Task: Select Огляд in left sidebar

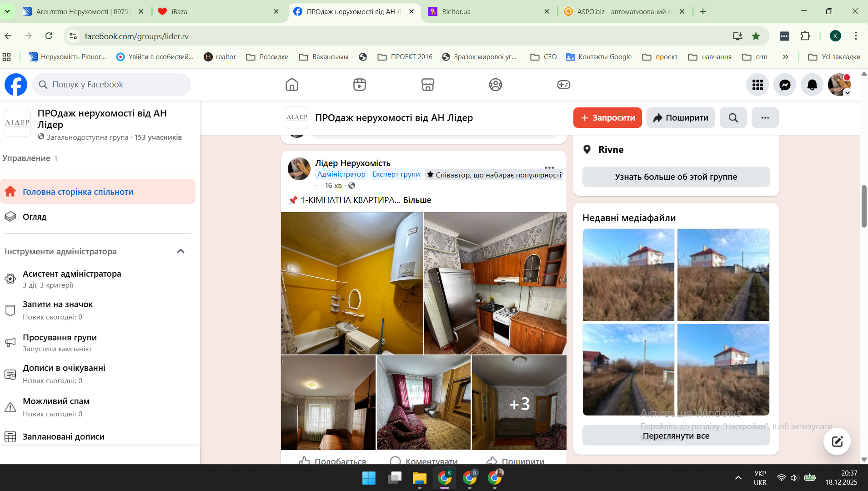Action: pyautogui.click(x=35, y=217)
